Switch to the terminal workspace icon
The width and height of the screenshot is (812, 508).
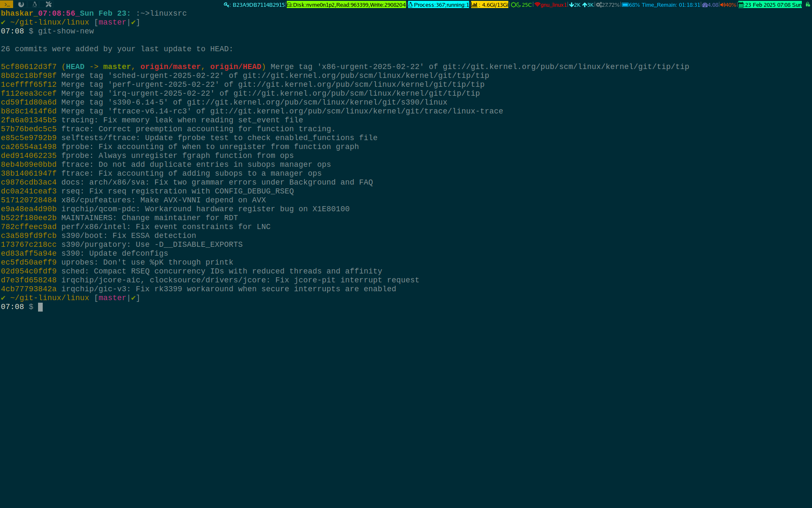[7, 5]
